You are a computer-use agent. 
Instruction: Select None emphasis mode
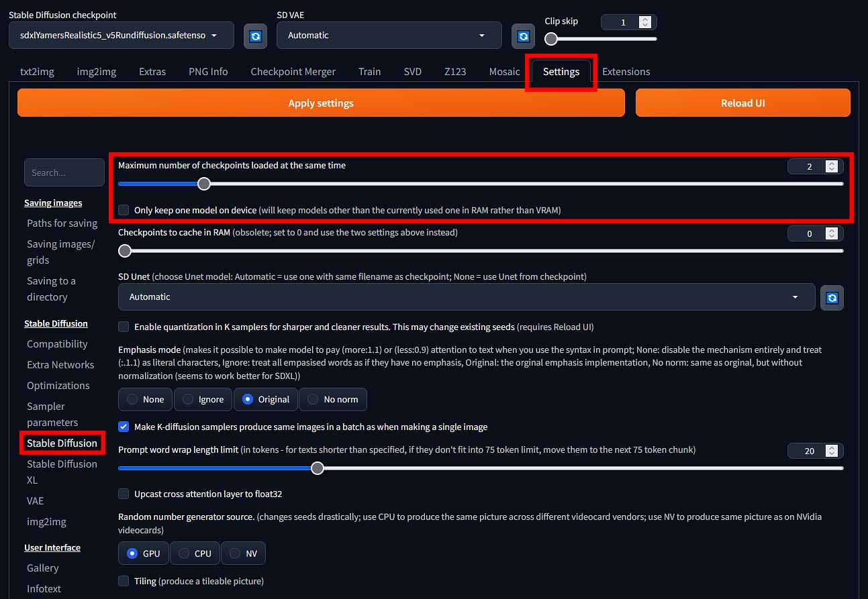[x=146, y=399]
